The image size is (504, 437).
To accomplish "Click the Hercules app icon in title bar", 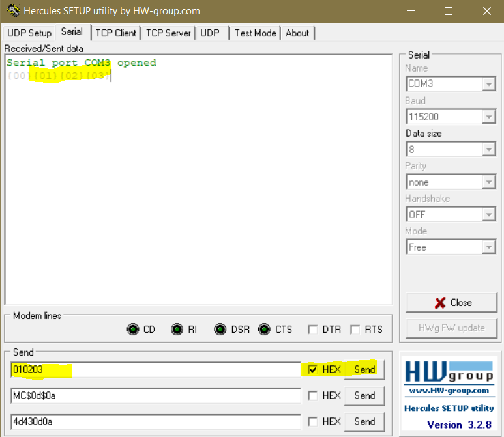I will coord(14,10).
